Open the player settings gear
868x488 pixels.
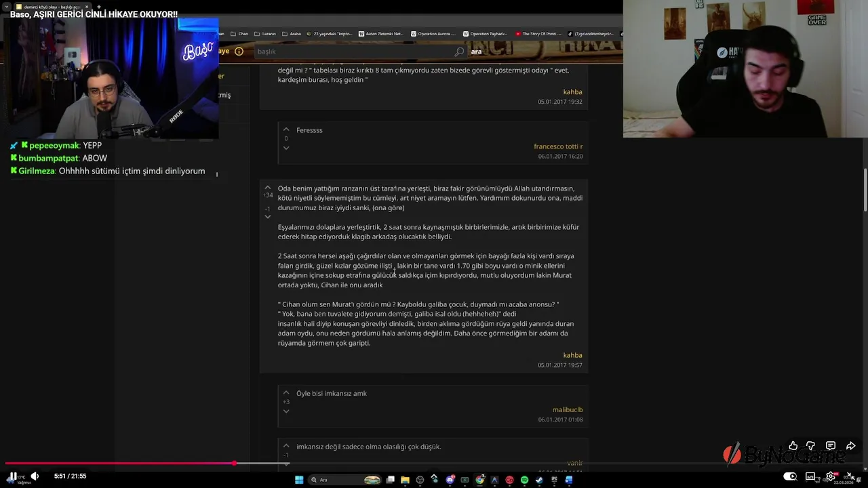830,476
